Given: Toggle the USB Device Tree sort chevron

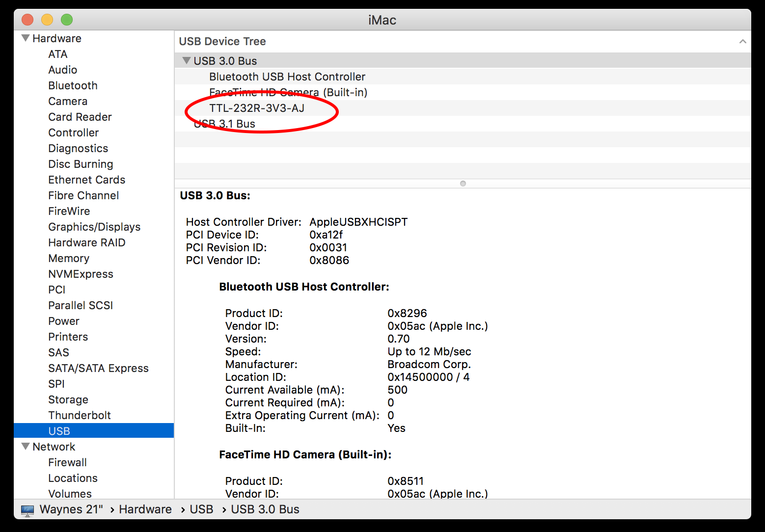Looking at the screenshot, I should [742, 42].
